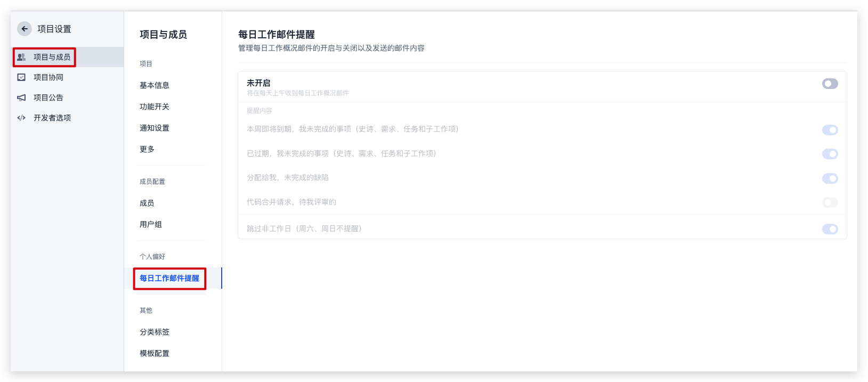Toggle 分配给我 unfinished defects reminder
Viewport: 868px width, 382px height.
830,178
